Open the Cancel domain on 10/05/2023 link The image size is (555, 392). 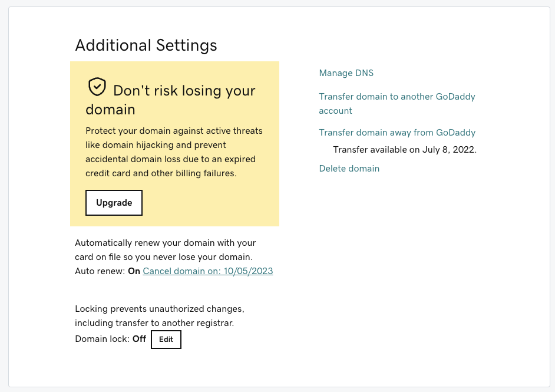(207, 271)
